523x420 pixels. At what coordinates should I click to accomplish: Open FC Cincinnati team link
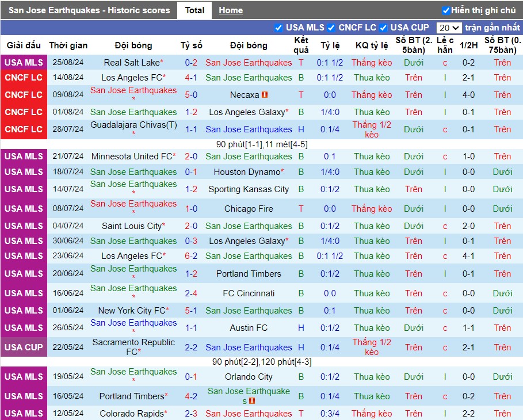tap(249, 293)
